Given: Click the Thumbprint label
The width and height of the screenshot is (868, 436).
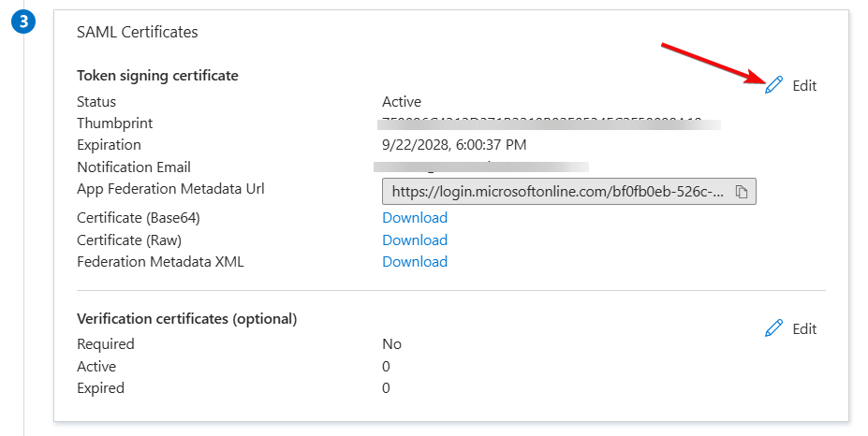Looking at the screenshot, I should [x=114, y=124].
